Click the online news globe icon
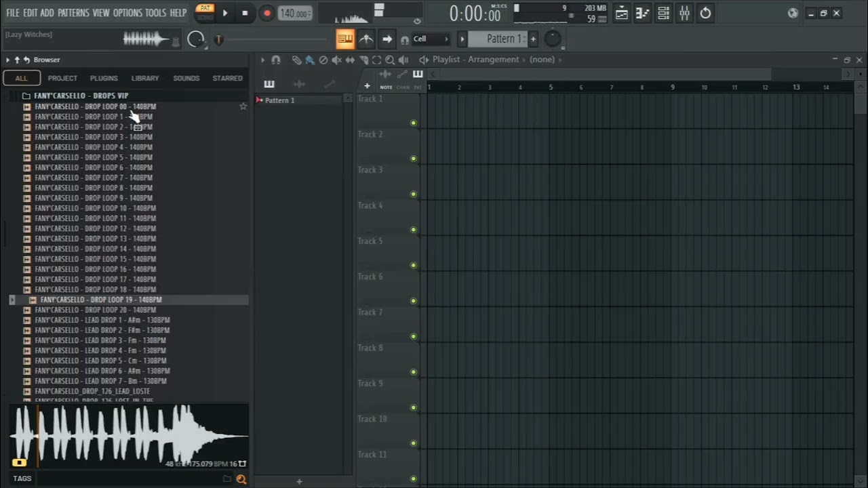The image size is (868, 488). pyautogui.click(x=793, y=13)
